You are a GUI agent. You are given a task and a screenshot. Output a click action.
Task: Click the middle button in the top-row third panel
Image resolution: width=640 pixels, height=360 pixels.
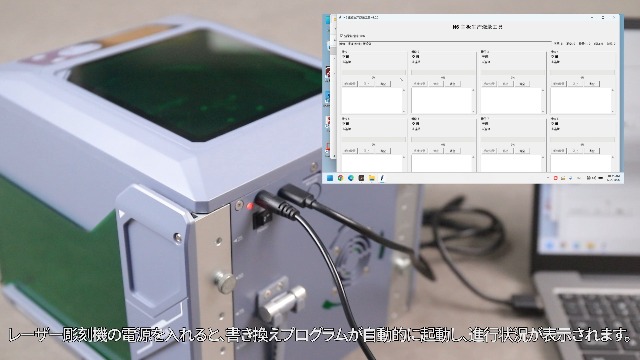(x=506, y=84)
